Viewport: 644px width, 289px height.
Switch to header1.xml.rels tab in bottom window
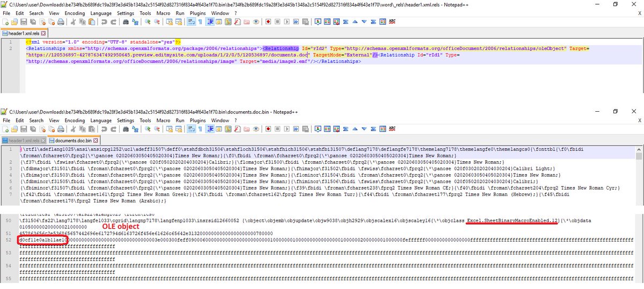tap(23, 140)
